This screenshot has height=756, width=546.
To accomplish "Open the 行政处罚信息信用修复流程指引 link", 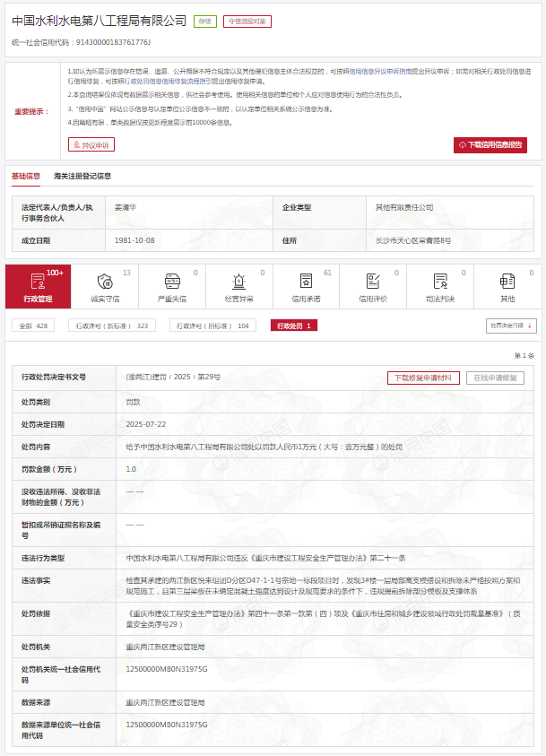I will 168,81.
